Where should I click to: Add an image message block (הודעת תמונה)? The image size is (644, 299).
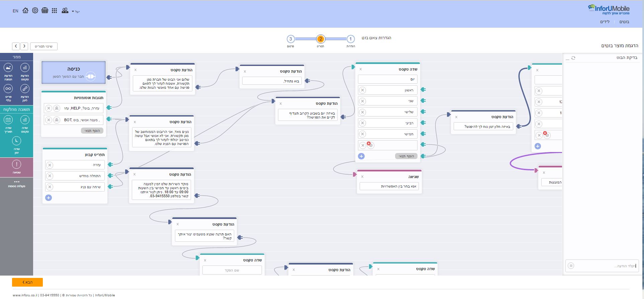pos(8,72)
